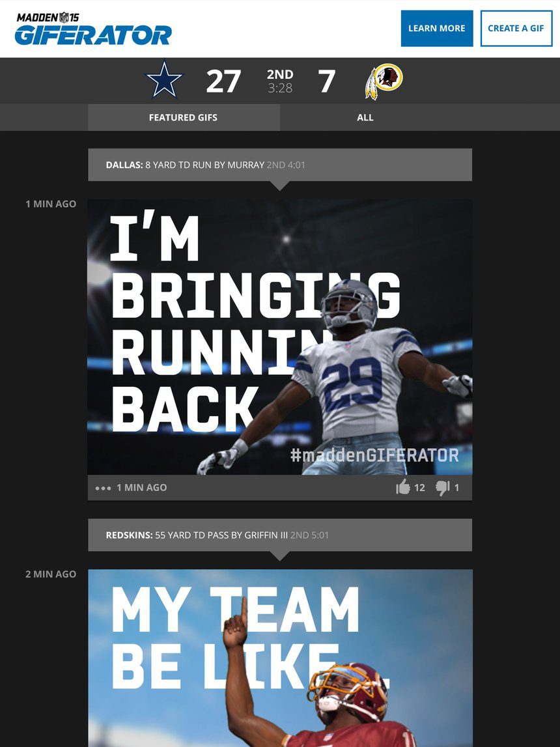Switch to the Featured GIFs tab
This screenshot has width=560, height=747.
point(184,117)
